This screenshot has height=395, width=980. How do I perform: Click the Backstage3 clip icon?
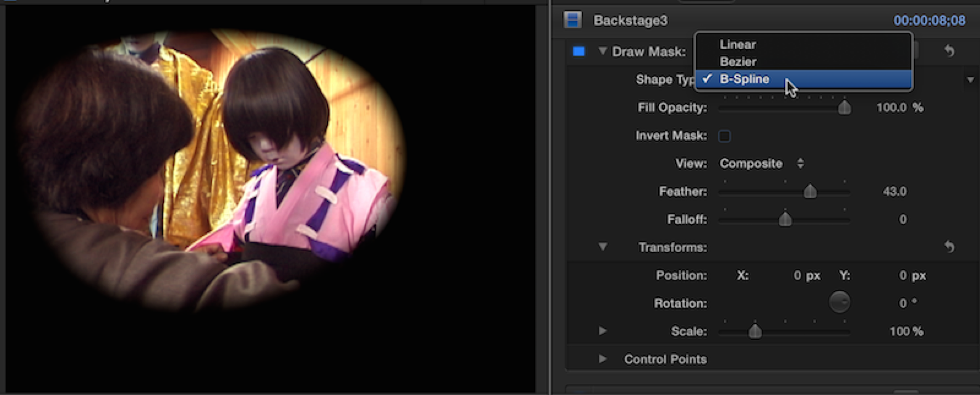coord(572,20)
